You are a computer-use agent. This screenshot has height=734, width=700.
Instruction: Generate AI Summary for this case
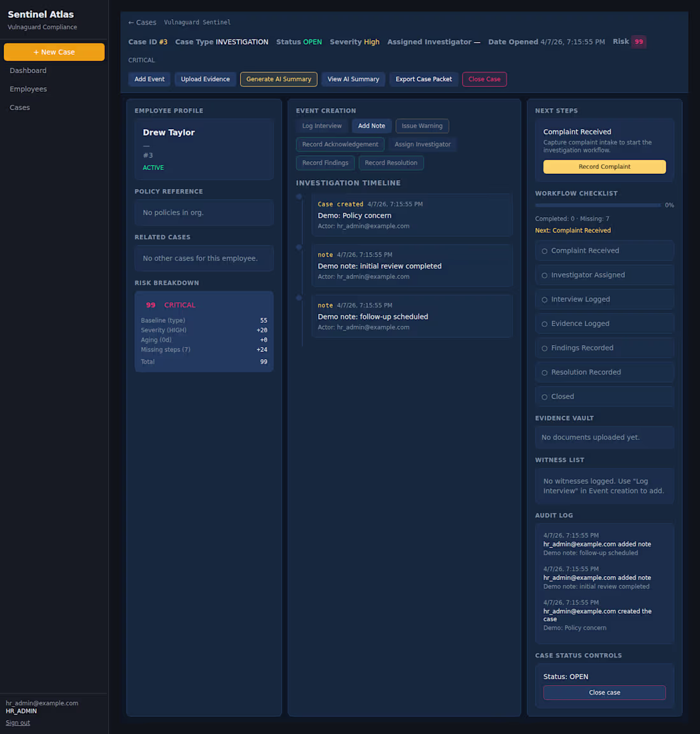pyautogui.click(x=278, y=79)
